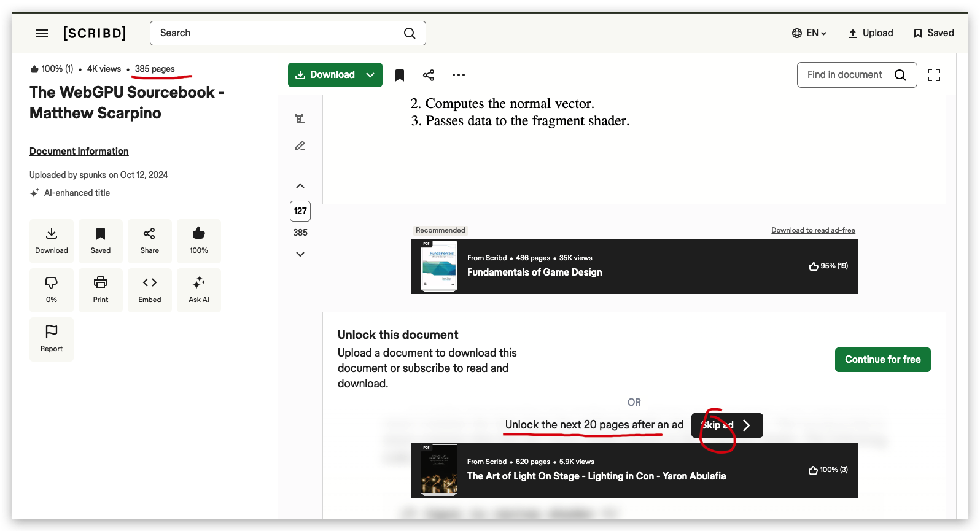The image size is (980, 531).
Task: Click the sidebar Share tile
Action: pyautogui.click(x=150, y=241)
